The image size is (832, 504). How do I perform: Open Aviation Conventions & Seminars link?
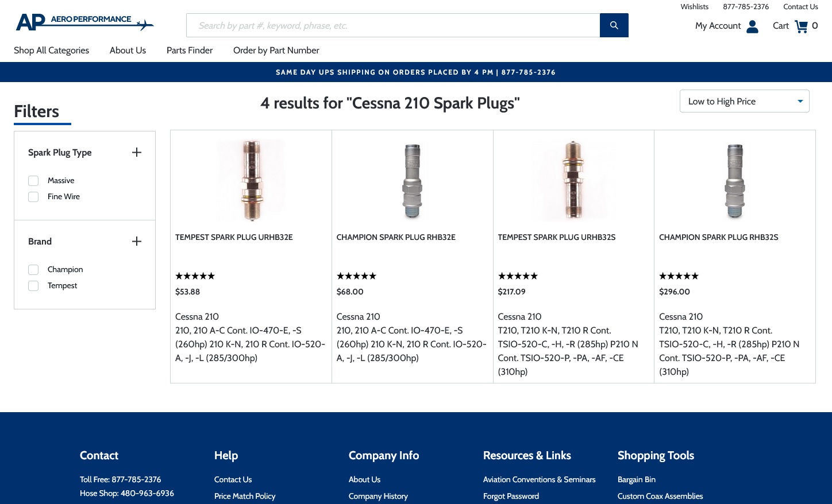point(540,479)
